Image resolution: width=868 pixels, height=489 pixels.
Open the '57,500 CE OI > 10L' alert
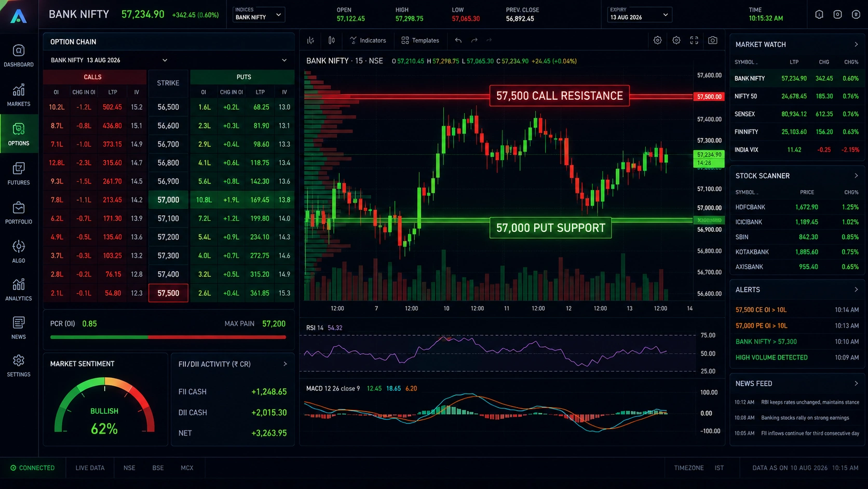point(797,310)
